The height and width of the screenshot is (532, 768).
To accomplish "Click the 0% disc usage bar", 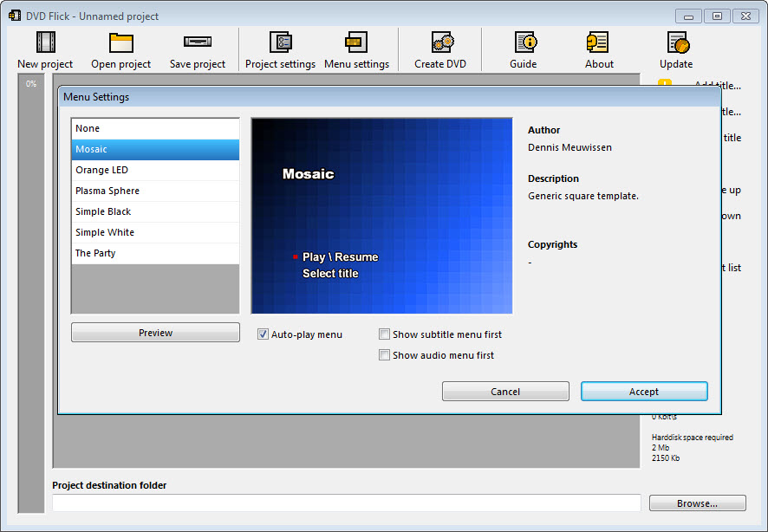I will 31,294.
